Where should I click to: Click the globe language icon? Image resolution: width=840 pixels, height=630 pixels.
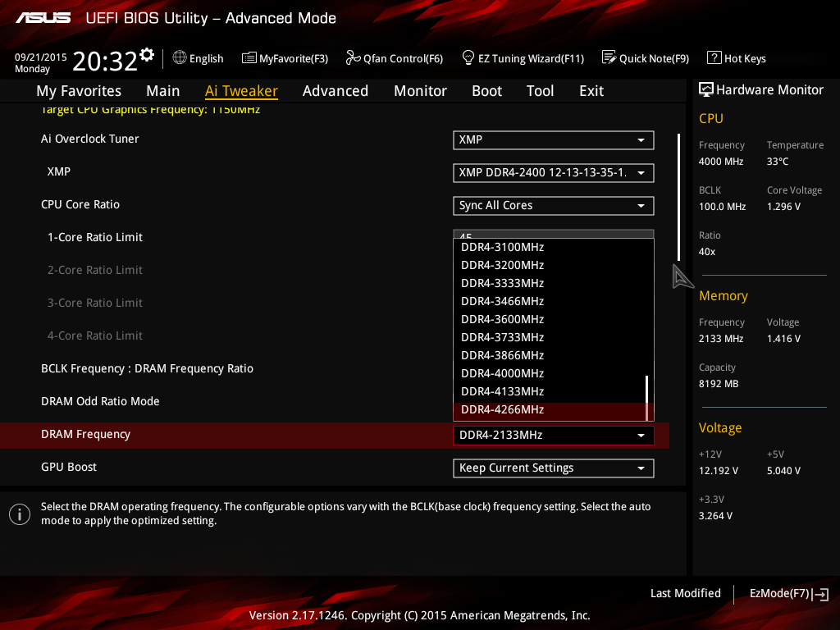(x=180, y=57)
